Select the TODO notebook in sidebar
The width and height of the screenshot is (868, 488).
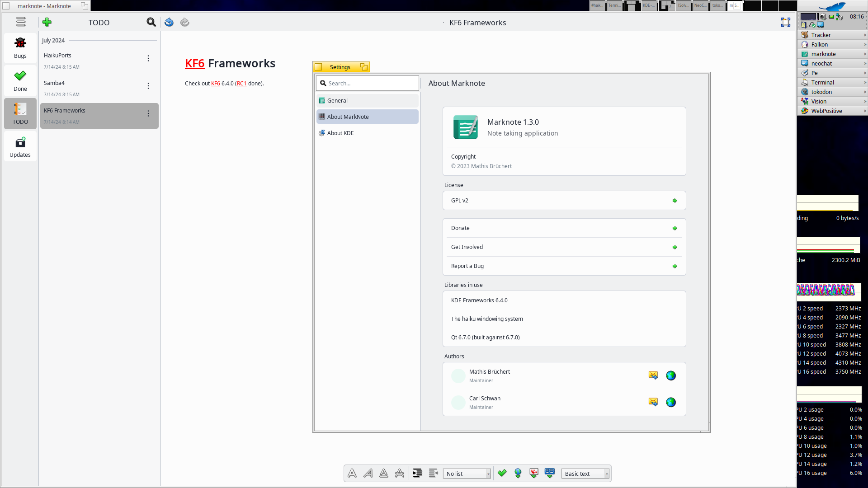pos(20,114)
